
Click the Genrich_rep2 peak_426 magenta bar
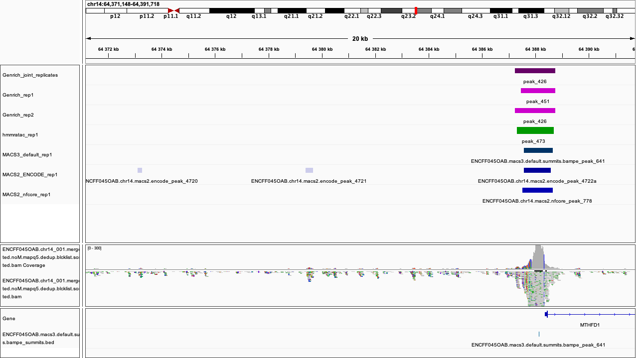(x=535, y=111)
